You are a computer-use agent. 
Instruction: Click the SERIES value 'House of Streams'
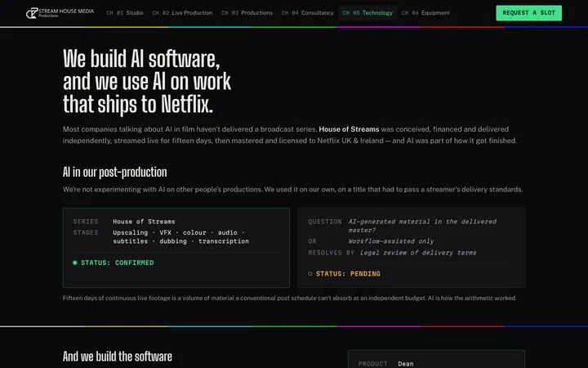pos(144,222)
